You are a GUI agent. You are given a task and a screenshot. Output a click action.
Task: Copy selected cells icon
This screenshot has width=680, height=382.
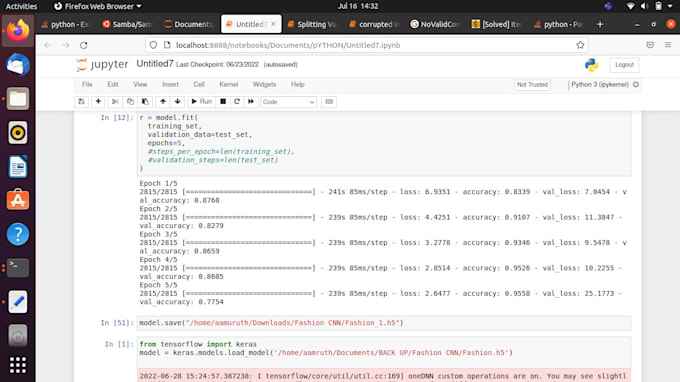(130, 101)
